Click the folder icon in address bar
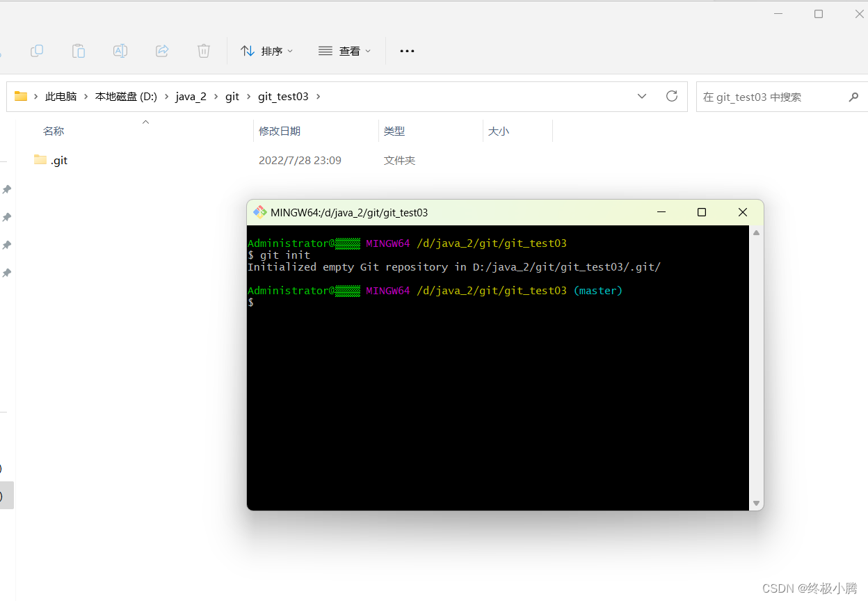 (x=21, y=96)
